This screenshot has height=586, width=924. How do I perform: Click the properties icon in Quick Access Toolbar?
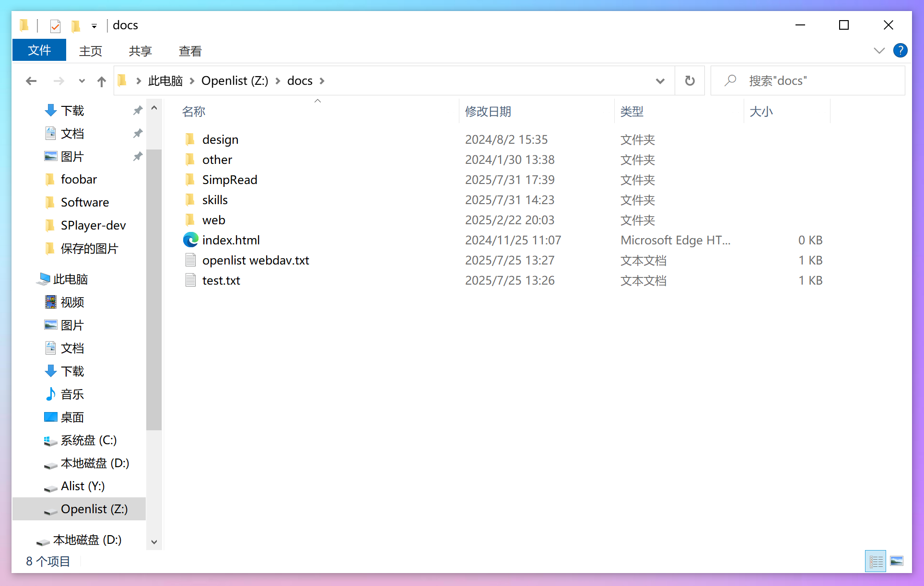55,25
